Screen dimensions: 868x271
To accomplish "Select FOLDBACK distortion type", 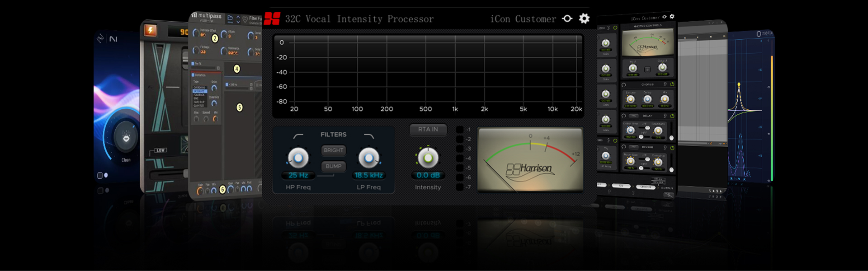I will (x=200, y=95).
